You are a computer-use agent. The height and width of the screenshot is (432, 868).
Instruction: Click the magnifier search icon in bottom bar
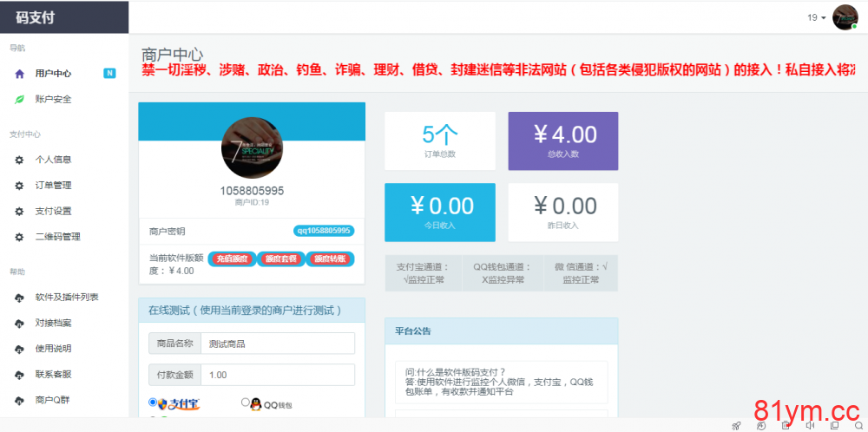click(x=858, y=425)
